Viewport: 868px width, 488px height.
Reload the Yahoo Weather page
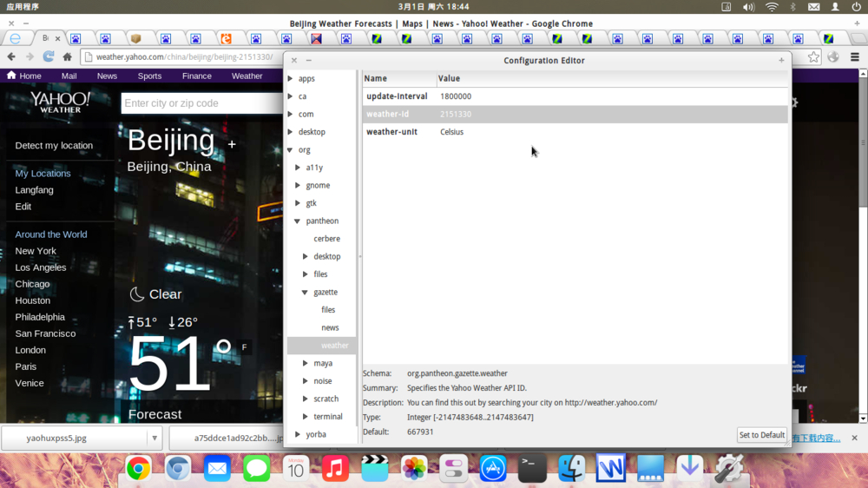pos(49,56)
